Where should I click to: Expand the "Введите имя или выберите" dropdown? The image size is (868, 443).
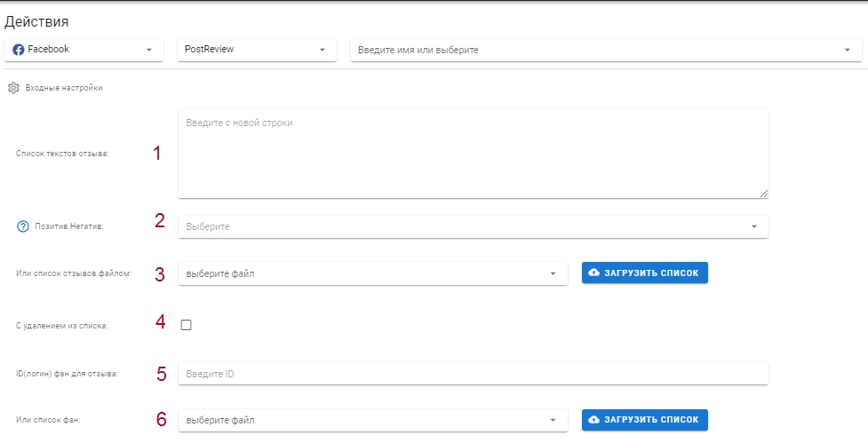point(606,50)
